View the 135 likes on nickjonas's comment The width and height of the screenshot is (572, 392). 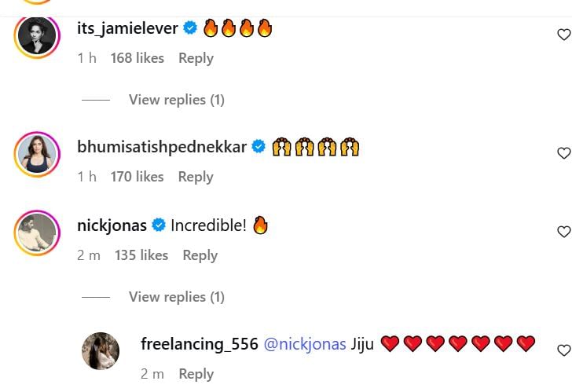pyautogui.click(x=141, y=255)
